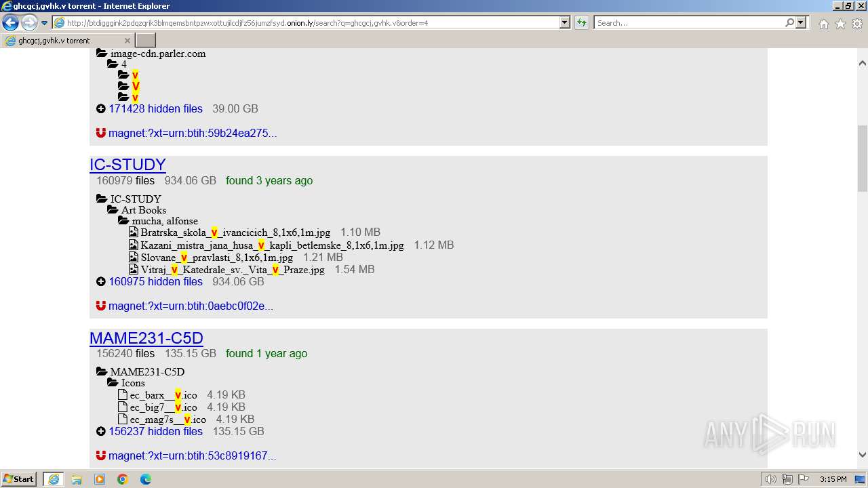Image resolution: width=868 pixels, height=488 pixels.
Task: Open recent pages dropdown beside Forward button
Action: (x=44, y=23)
